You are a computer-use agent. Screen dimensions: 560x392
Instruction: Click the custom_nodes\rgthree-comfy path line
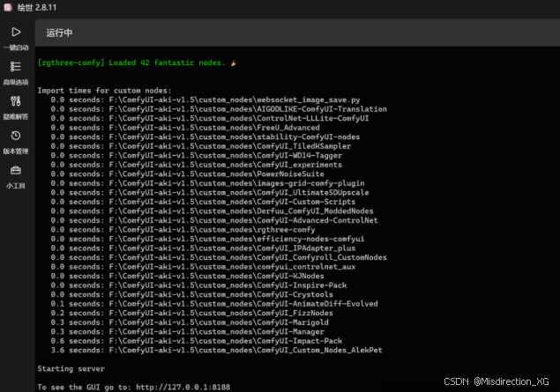[x=183, y=230]
